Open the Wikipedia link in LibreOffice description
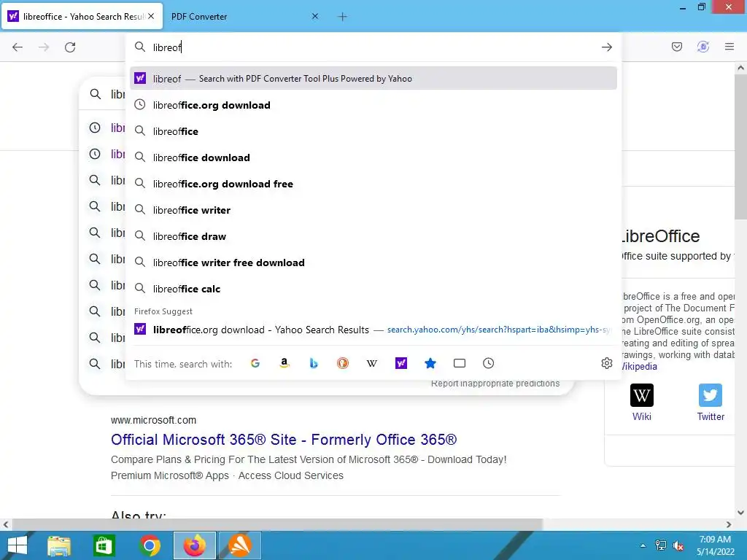This screenshot has height=560, width=747. click(x=640, y=366)
